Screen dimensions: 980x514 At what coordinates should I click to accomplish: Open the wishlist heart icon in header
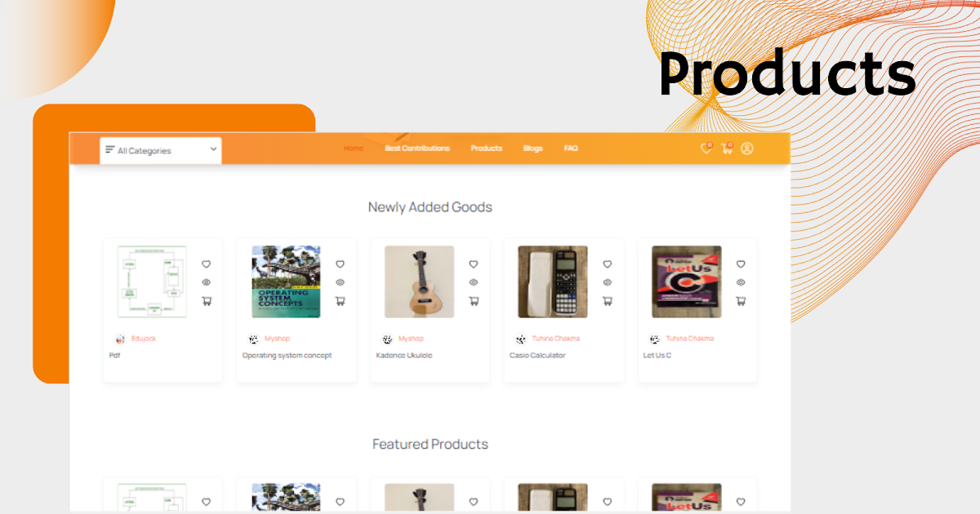point(706,148)
